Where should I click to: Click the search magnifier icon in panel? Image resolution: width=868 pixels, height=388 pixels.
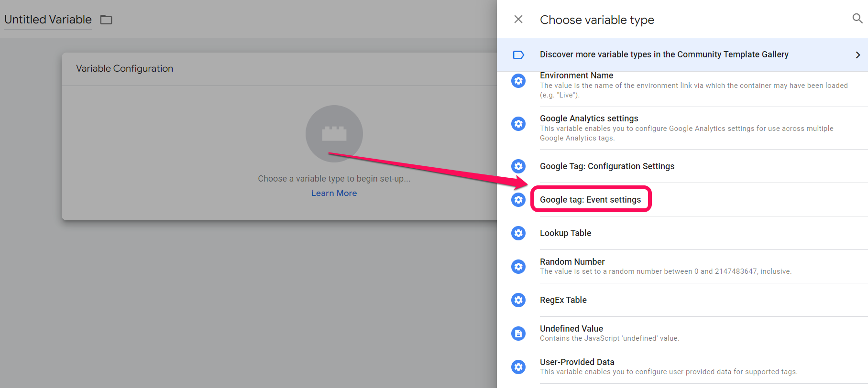point(857,19)
